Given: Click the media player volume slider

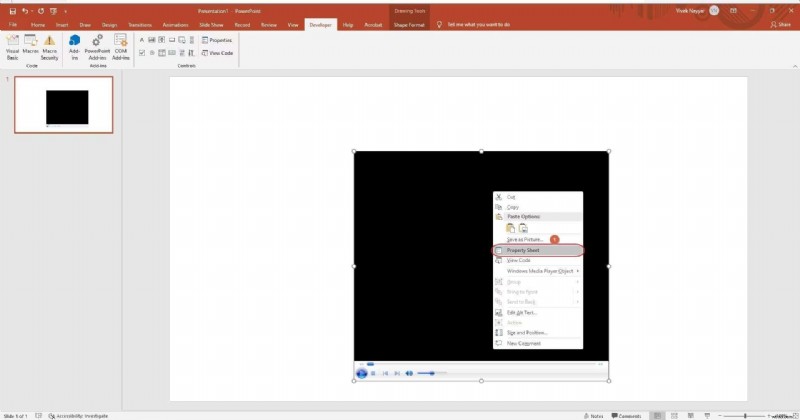Looking at the screenshot, I should (x=432, y=374).
